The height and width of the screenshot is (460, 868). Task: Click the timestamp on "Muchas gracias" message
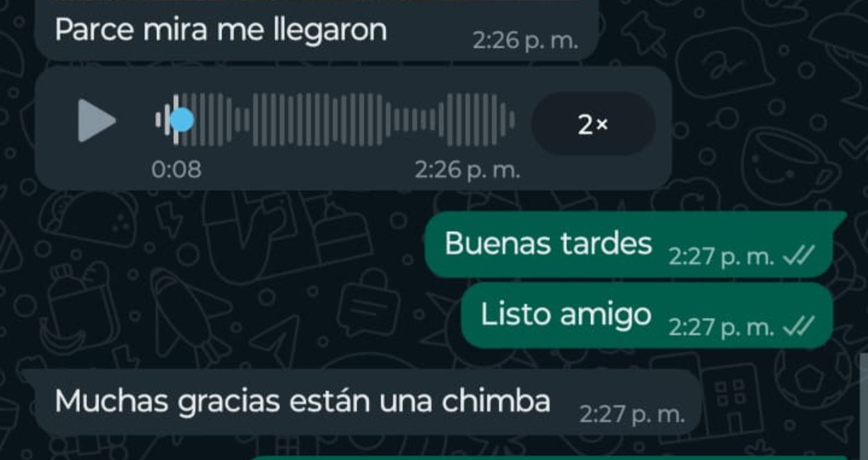[632, 414]
